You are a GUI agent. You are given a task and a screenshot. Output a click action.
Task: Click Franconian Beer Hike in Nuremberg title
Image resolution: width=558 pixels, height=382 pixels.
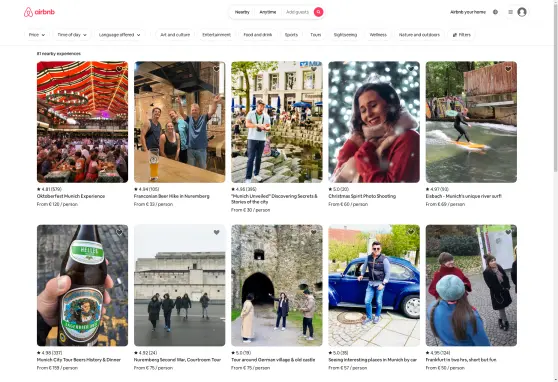coord(172,196)
